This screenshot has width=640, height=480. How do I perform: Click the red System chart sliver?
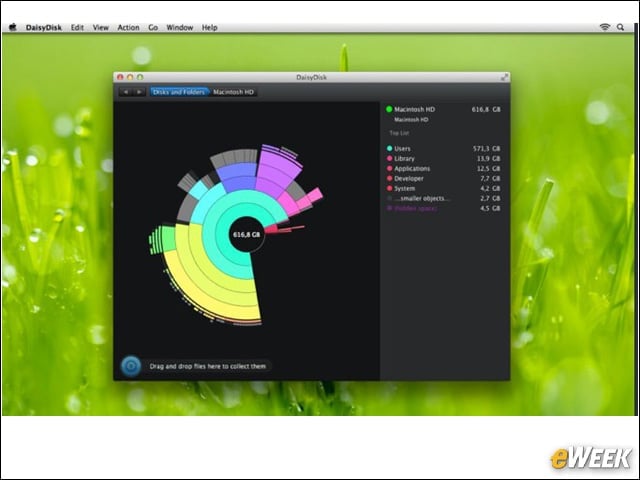[x=272, y=229]
